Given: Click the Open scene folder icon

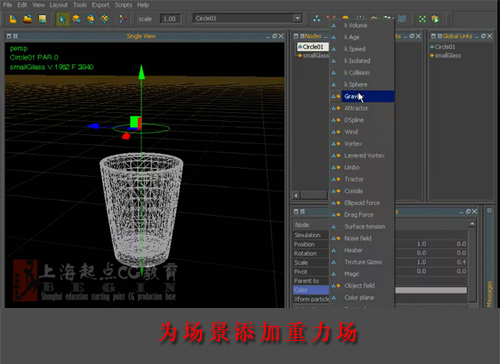Looking at the screenshot, I should [27, 19].
